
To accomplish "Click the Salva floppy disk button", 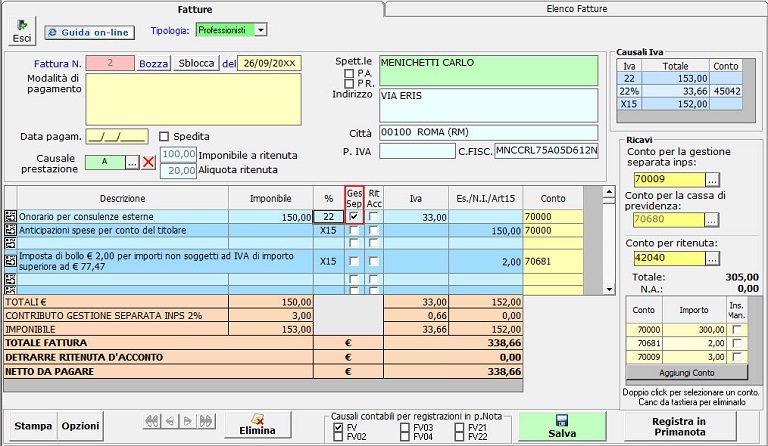I will pyautogui.click(x=561, y=425).
